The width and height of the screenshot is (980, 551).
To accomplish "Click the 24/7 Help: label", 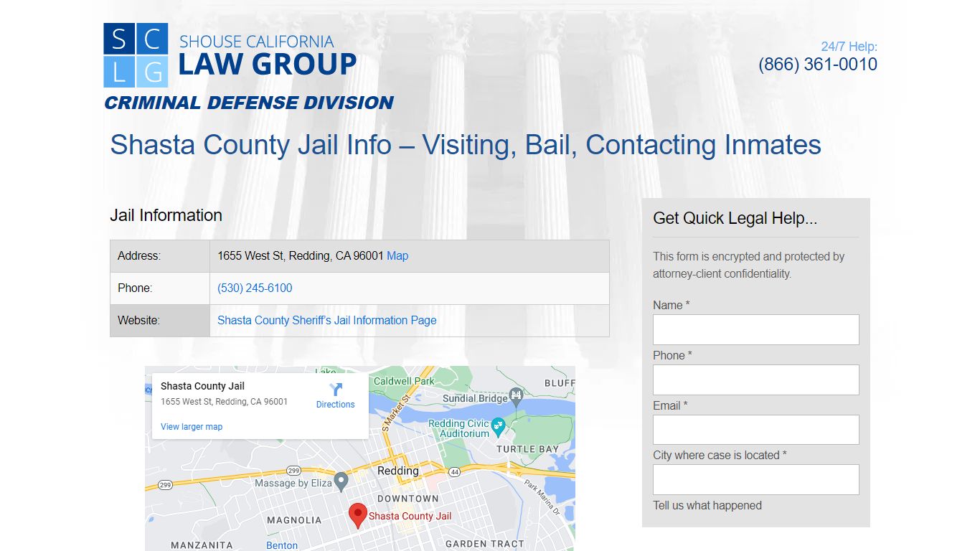I will pos(849,47).
